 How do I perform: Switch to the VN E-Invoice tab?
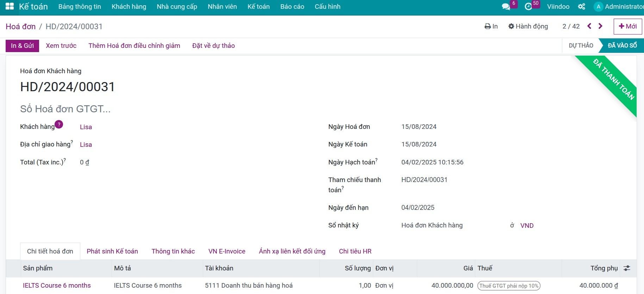click(x=227, y=251)
